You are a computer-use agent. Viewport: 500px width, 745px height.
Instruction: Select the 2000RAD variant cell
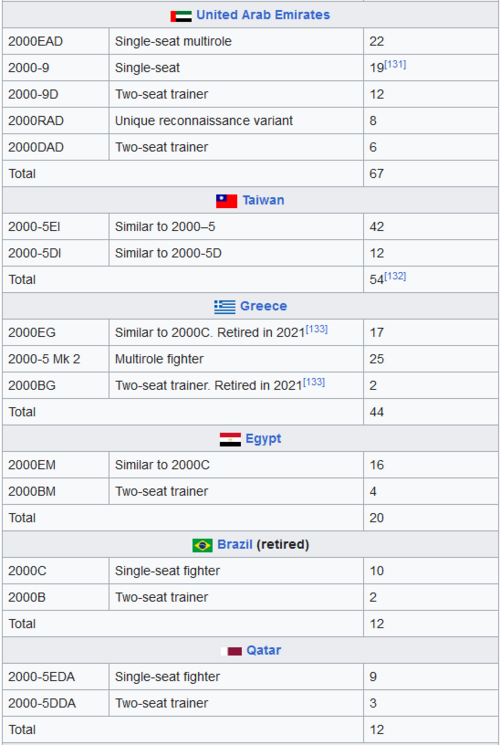[56, 121]
